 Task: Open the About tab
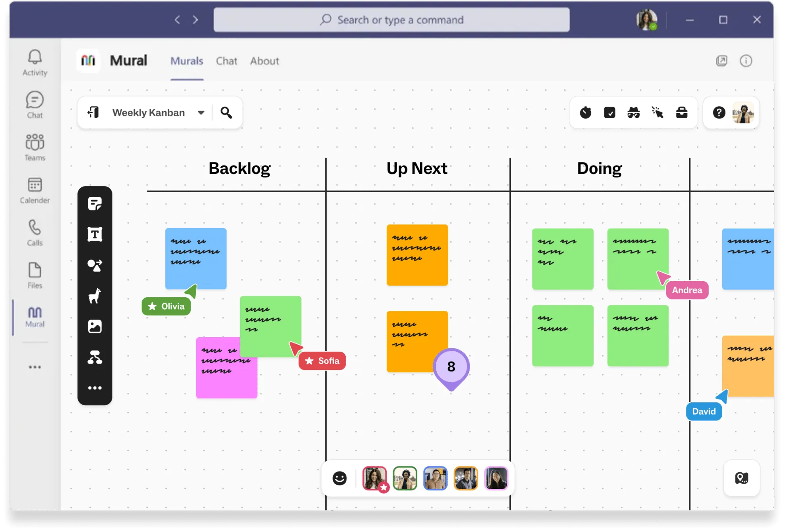[x=264, y=61]
